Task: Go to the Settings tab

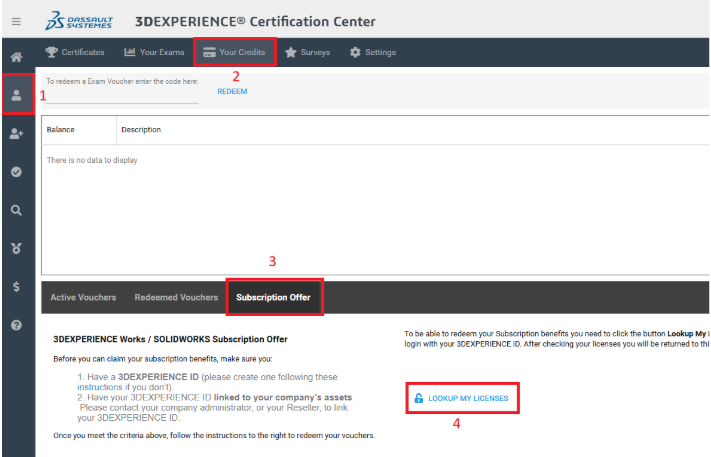Action: pyautogui.click(x=373, y=52)
